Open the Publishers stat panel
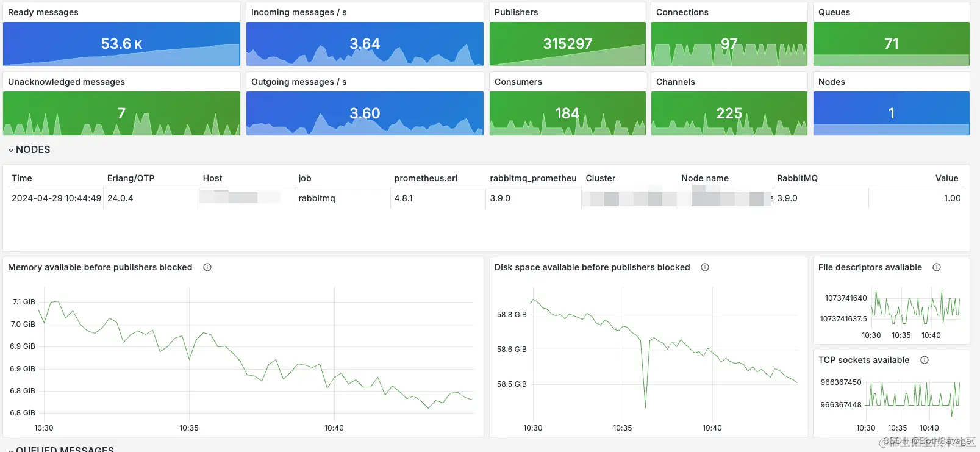The height and width of the screenshot is (452, 980). [567, 34]
